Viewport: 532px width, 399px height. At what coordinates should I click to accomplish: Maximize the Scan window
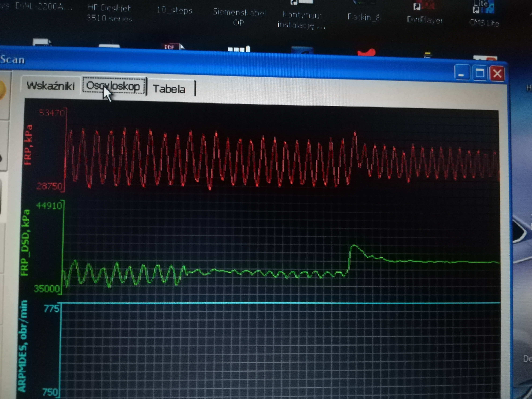coord(480,73)
